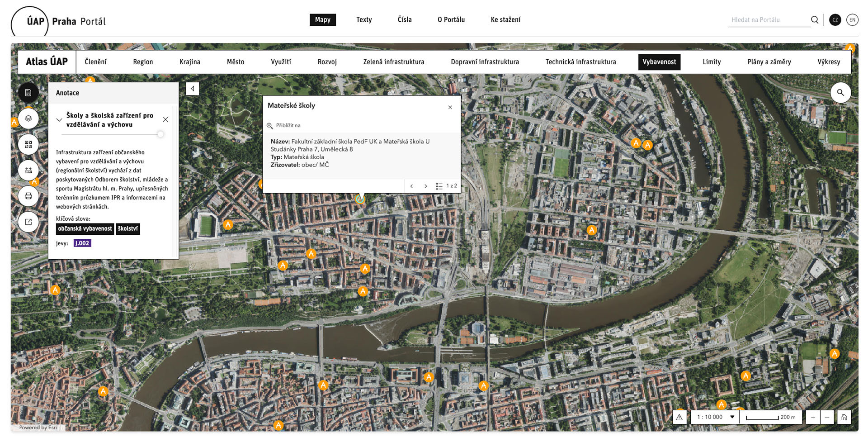The height and width of the screenshot is (437, 868).
Task: Open the basemap gallery grid icon
Action: tap(28, 144)
